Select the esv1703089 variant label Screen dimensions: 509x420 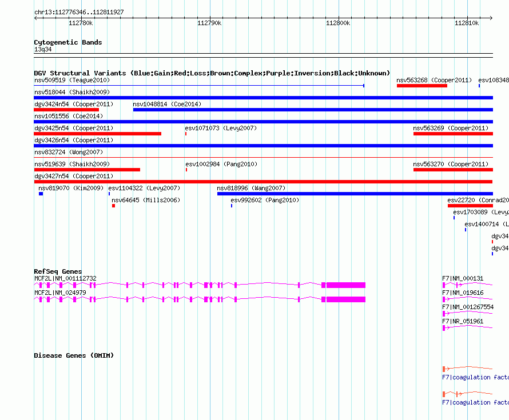(x=481, y=212)
